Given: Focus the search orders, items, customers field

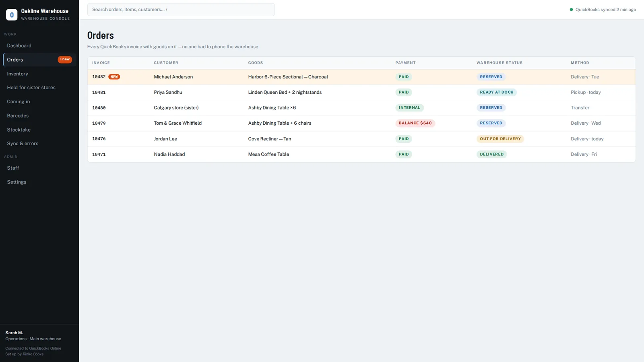Looking at the screenshot, I should point(181,10).
